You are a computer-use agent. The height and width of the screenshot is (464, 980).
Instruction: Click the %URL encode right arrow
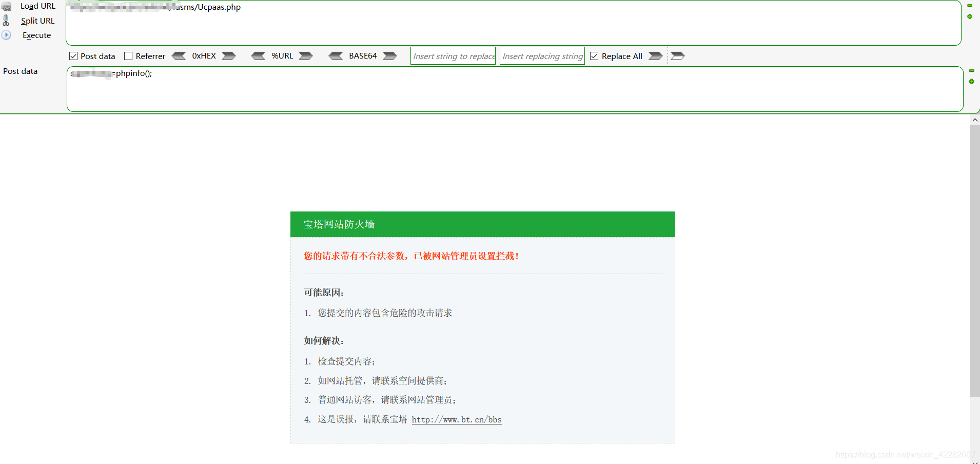point(306,56)
